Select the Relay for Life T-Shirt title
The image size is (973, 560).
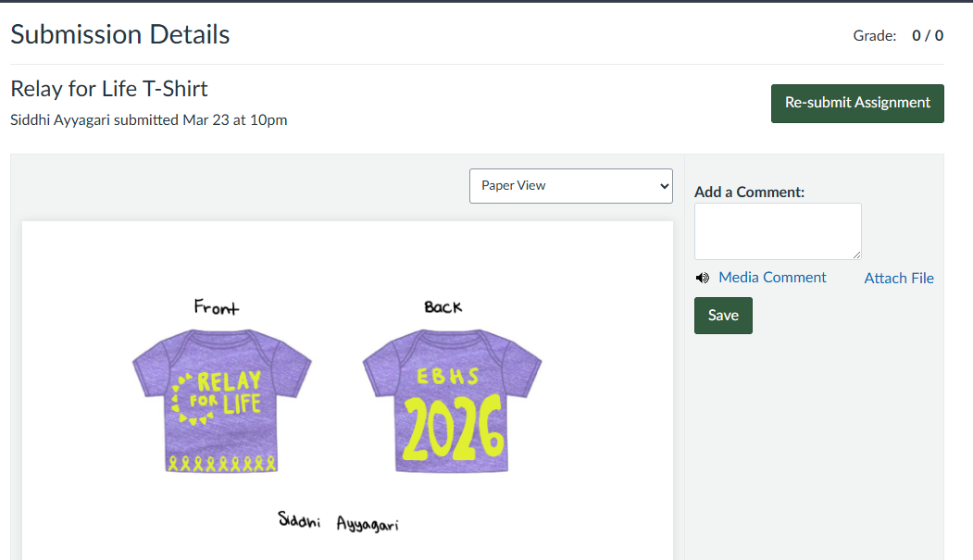coord(109,89)
